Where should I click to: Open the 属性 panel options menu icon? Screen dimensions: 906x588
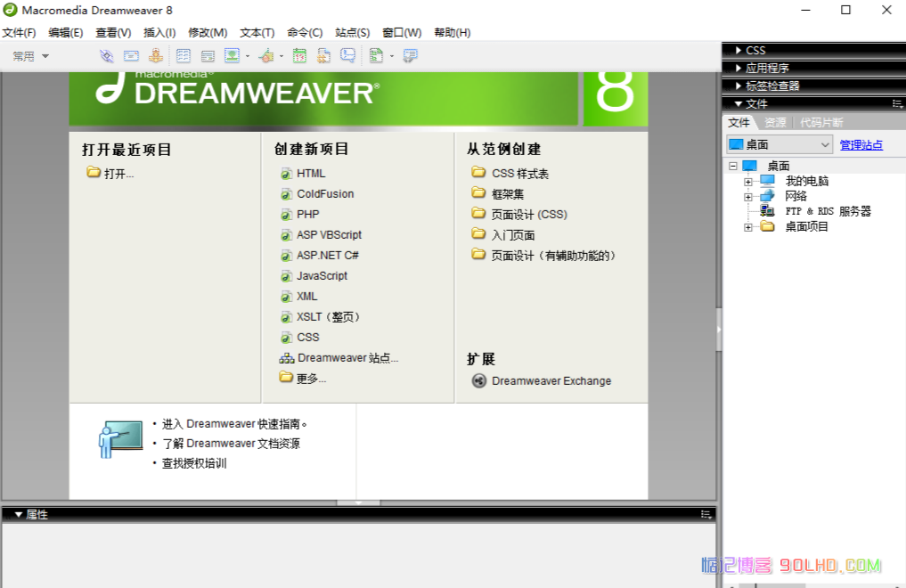(x=706, y=514)
